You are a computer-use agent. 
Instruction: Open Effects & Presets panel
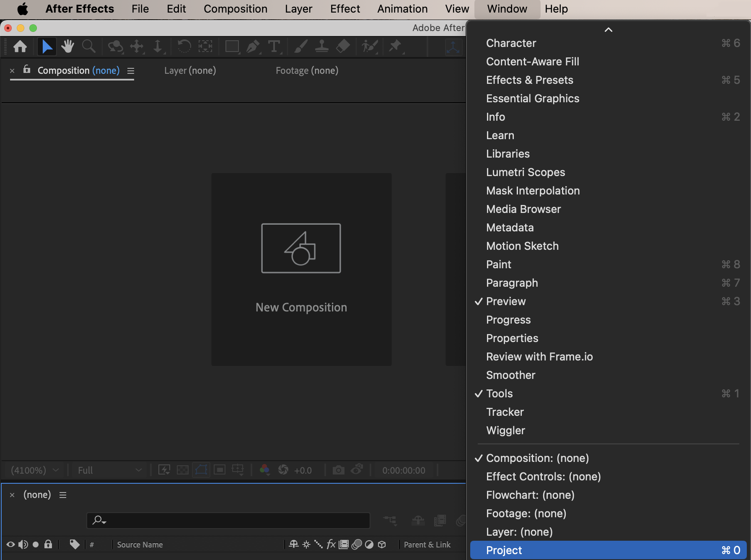529,80
